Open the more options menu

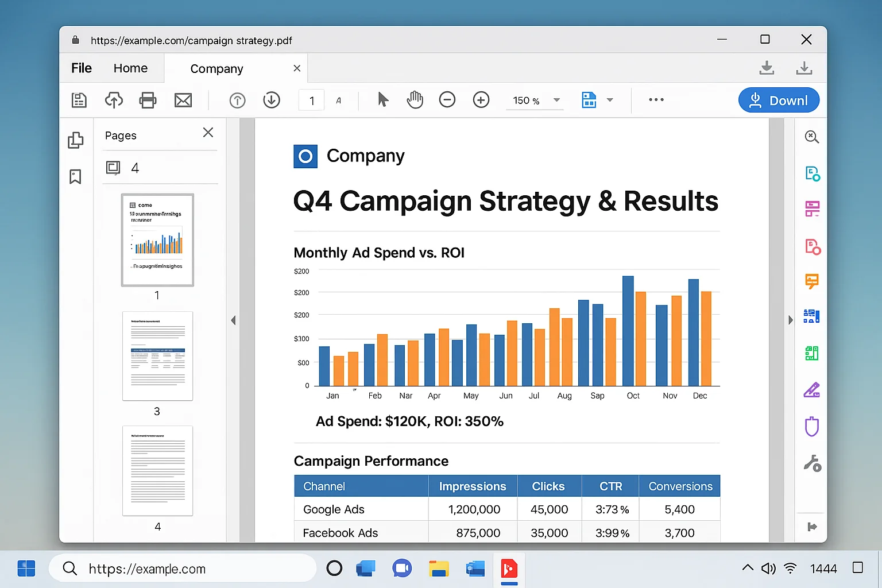click(x=655, y=100)
